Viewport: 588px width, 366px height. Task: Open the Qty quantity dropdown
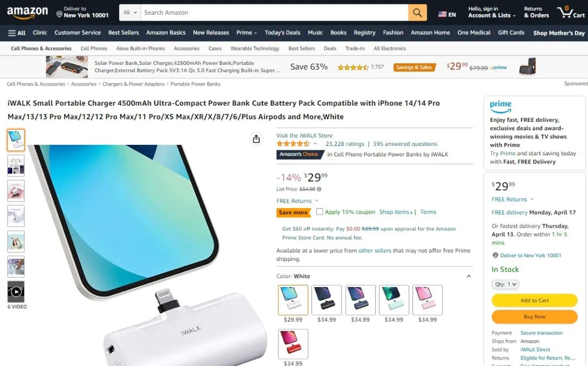click(x=505, y=284)
